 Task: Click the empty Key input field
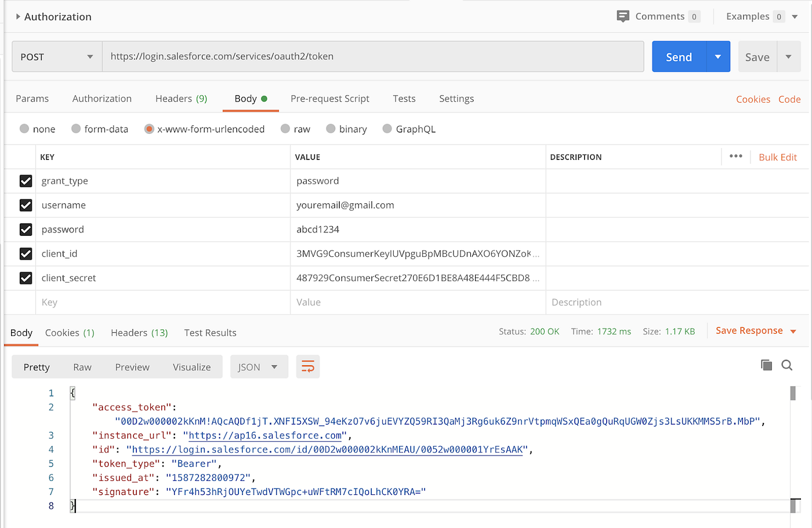pyautogui.click(x=162, y=303)
